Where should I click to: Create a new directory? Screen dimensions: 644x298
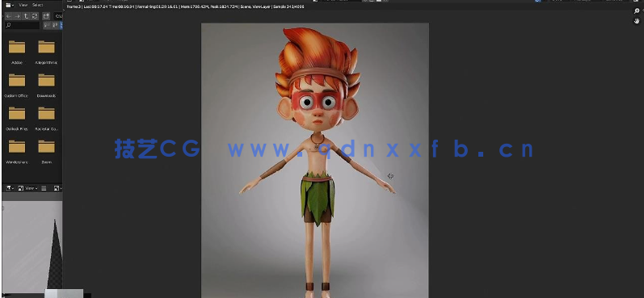tap(46, 16)
